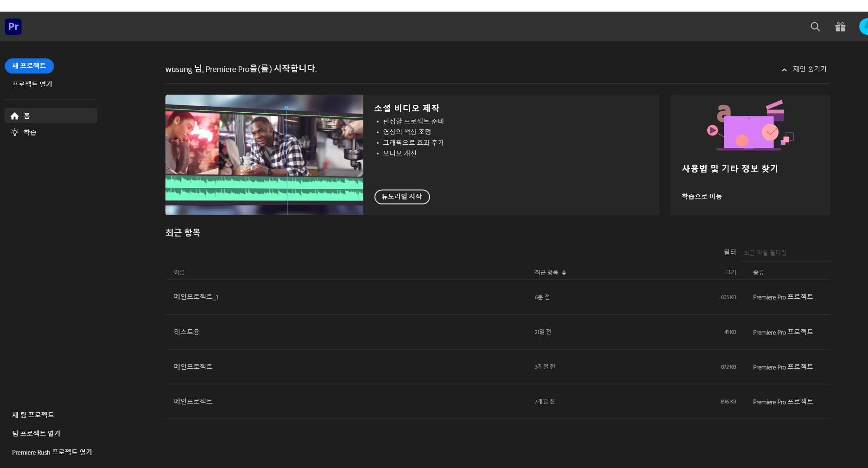Sort by the 크기 column header

(x=730, y=273)
